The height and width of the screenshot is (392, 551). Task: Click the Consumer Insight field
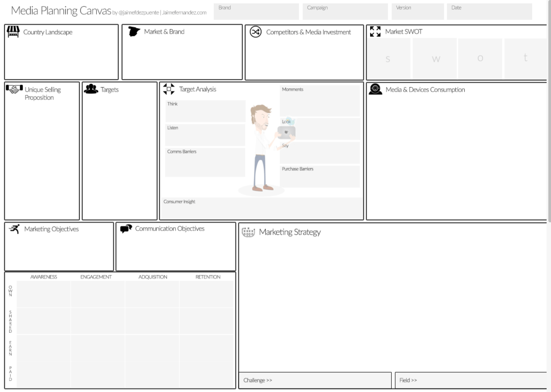tap(262, 208)
